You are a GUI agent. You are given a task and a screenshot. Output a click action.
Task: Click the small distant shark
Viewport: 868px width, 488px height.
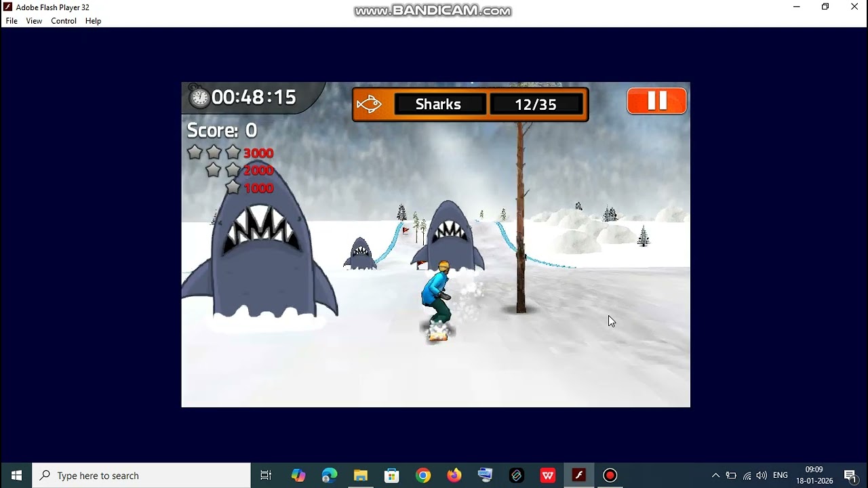point(360,254)
